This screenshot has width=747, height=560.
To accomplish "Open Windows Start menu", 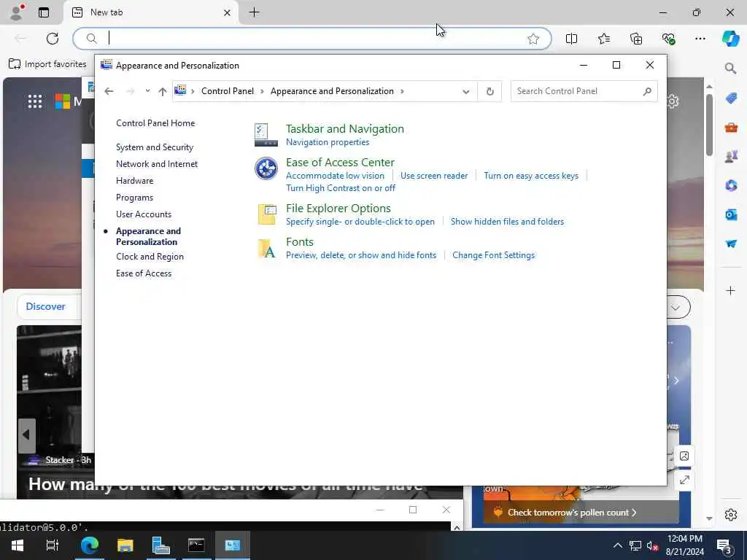I will (18, 545).
